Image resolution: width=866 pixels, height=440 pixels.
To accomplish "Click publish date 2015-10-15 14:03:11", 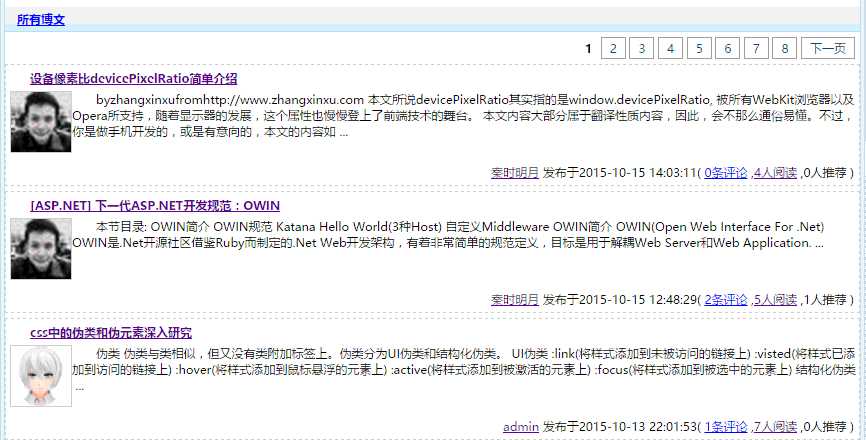I will click(637, 172).
